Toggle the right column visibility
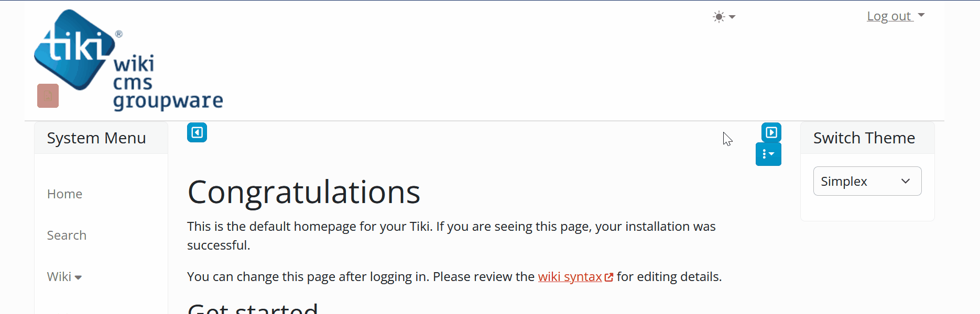980x314 pixels. click(x=771, y=132)
